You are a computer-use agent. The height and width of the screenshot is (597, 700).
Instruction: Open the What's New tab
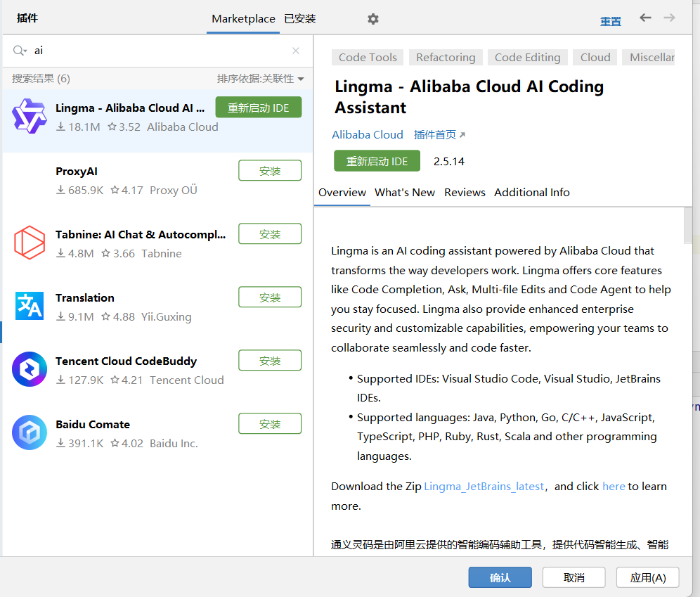[404, 193]
